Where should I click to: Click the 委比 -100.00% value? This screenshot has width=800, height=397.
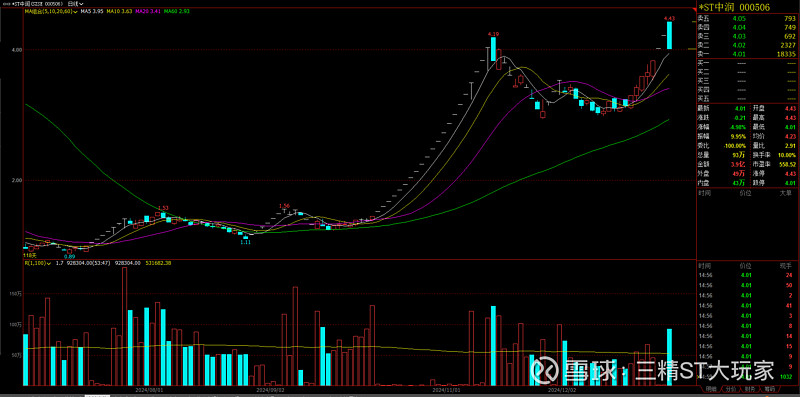point(736,145)
